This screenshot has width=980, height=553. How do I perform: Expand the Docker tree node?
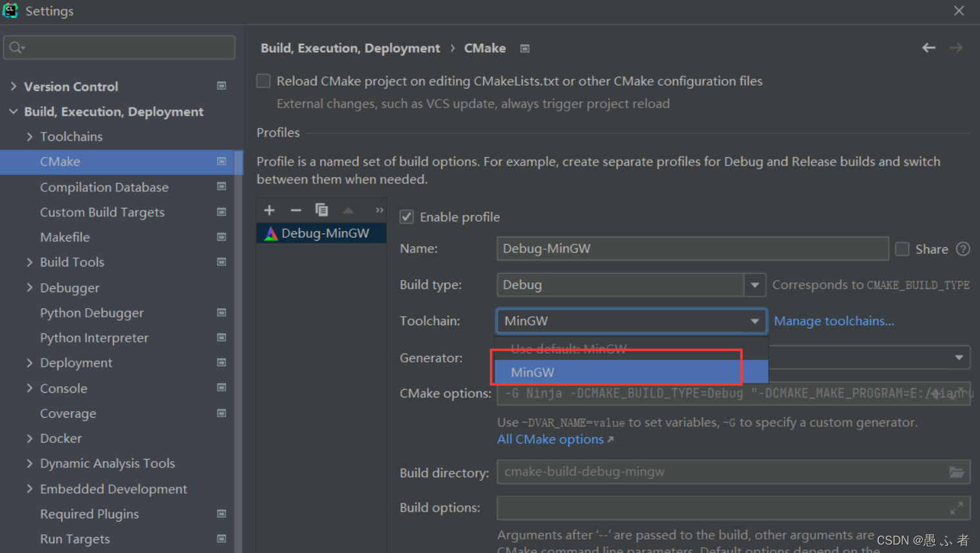[x=30, y=438]
